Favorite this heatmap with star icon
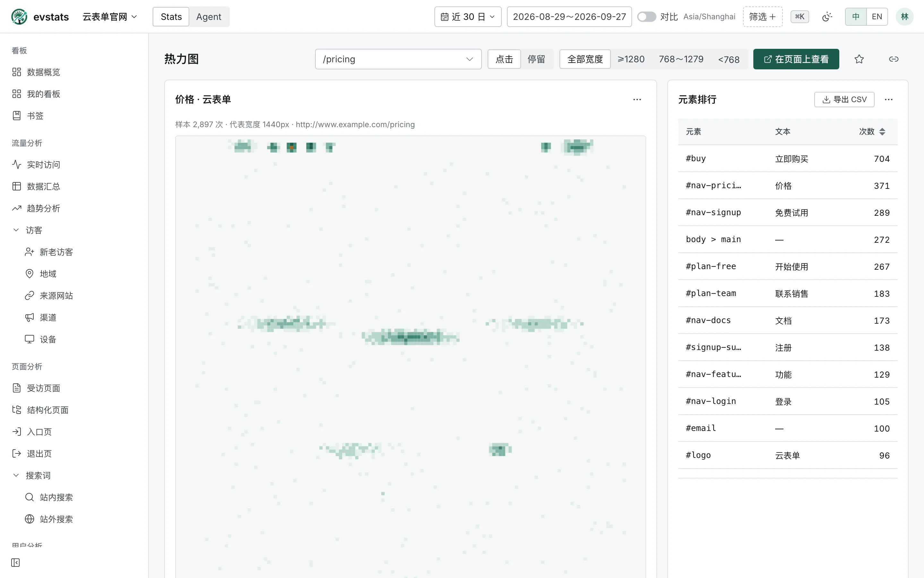 [x=859, y=59]
